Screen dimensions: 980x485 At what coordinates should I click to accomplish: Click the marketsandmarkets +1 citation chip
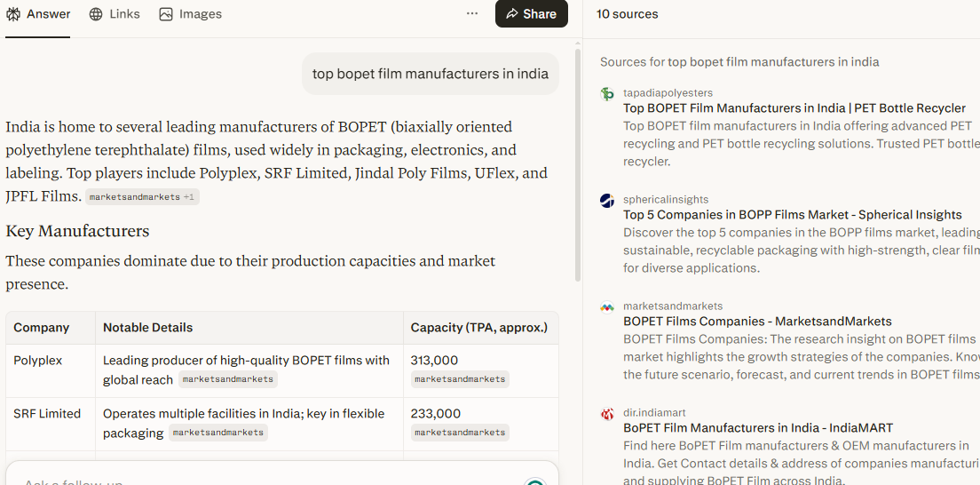[142, 197]
